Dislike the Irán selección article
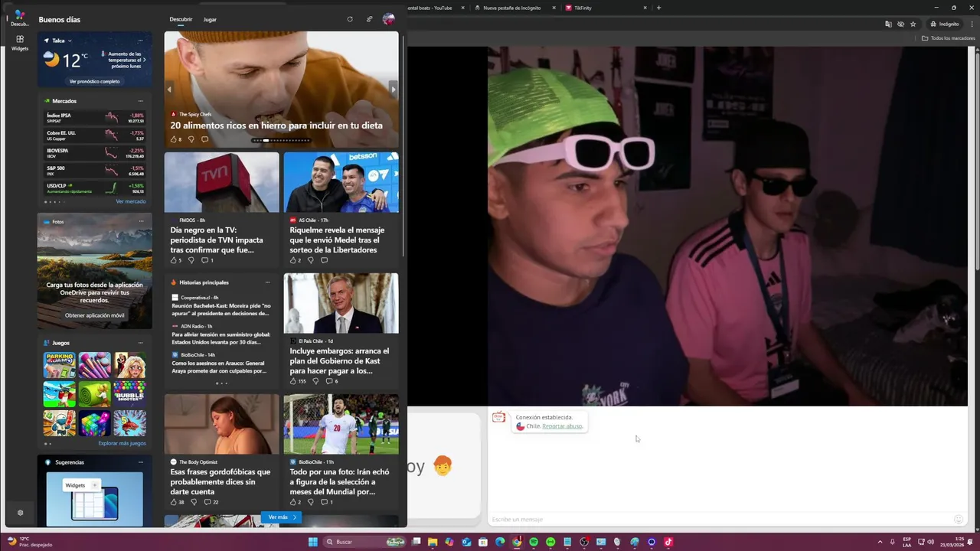This screenshot has width=980, height=551. 310,502
